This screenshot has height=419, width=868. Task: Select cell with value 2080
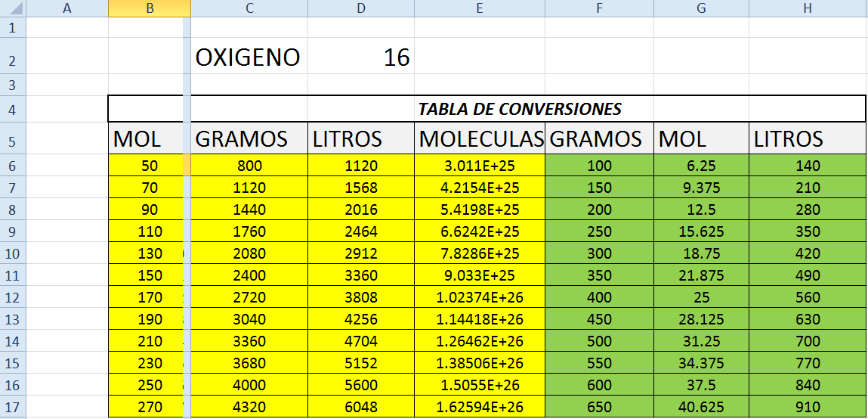tap(249, 253)
